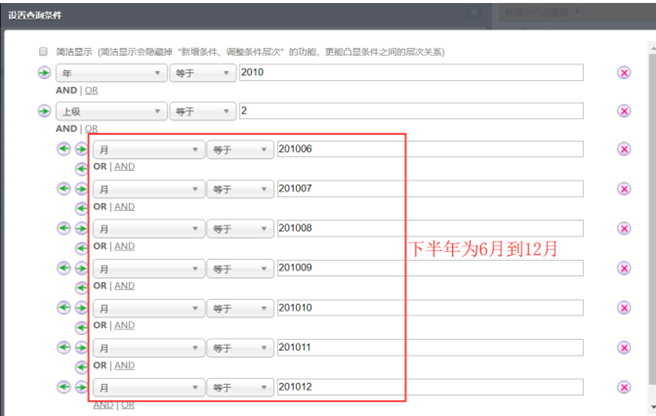This screenshot has width=656, height=416.
Task: Click the left arrow beside OR | AND under 201010
Action: point(81,327)
